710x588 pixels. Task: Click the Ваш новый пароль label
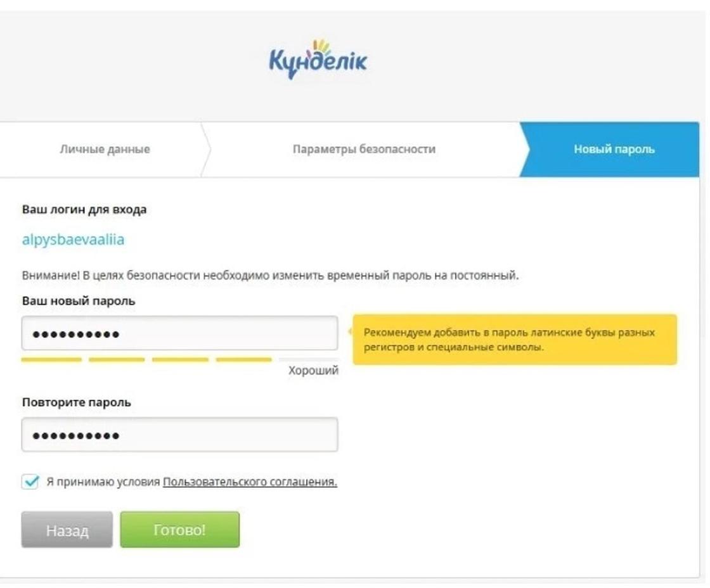point(79,301)
